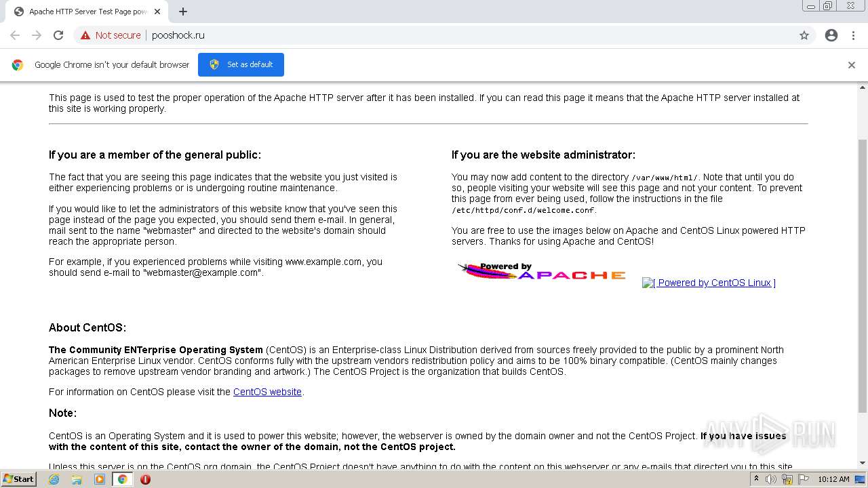Click the volume speaker tray icon
Screen dimensions: 868x488
(x=771, y=479)
